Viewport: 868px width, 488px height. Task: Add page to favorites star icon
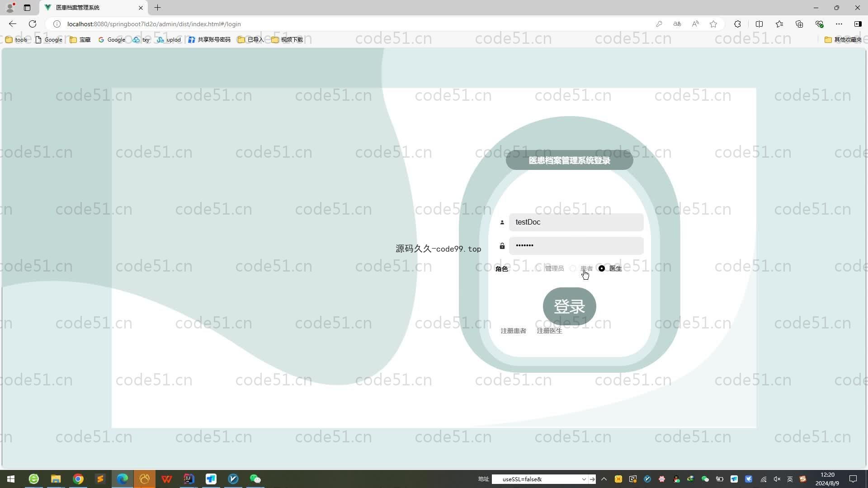[x=713, y=24]
